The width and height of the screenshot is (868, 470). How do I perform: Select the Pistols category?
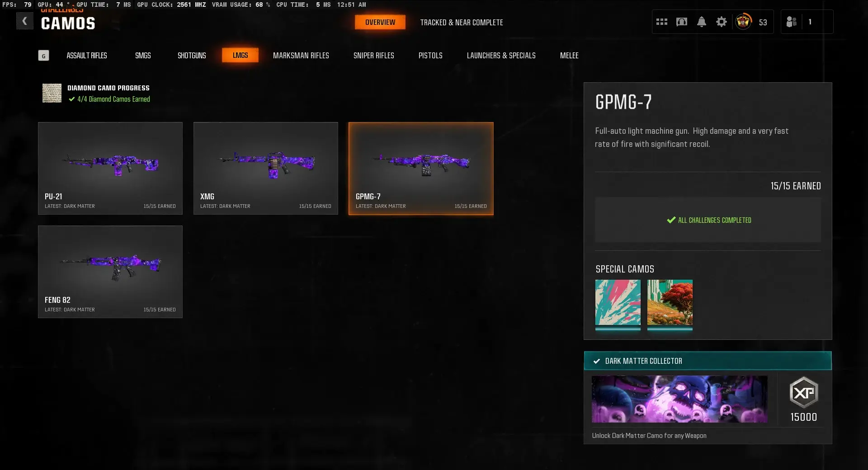430,56
